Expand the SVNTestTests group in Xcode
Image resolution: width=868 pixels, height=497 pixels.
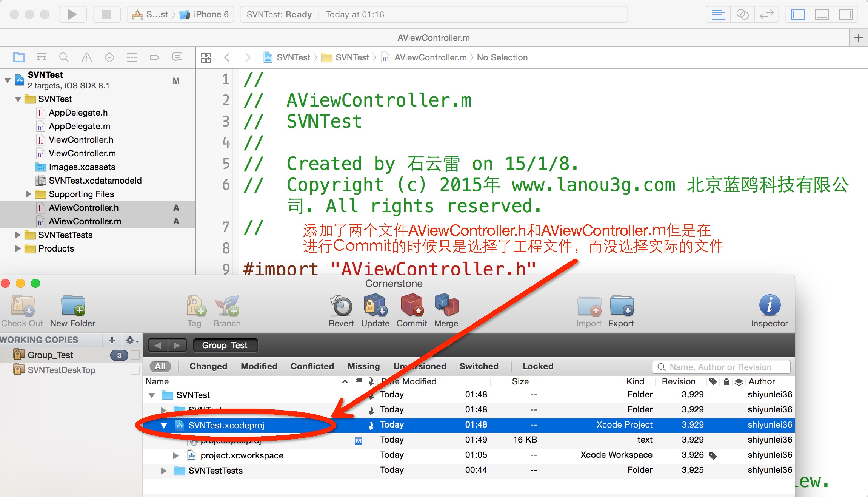click(18, 235)
